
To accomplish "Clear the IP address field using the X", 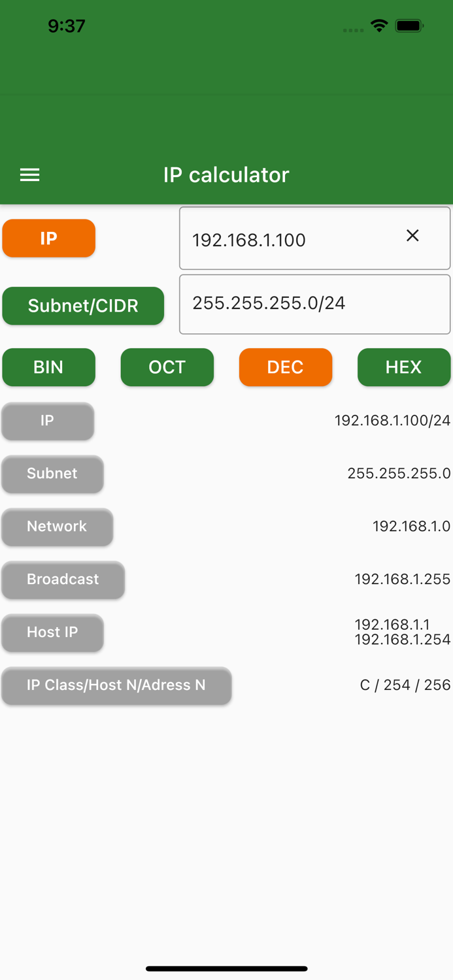I will click(412, 235).
